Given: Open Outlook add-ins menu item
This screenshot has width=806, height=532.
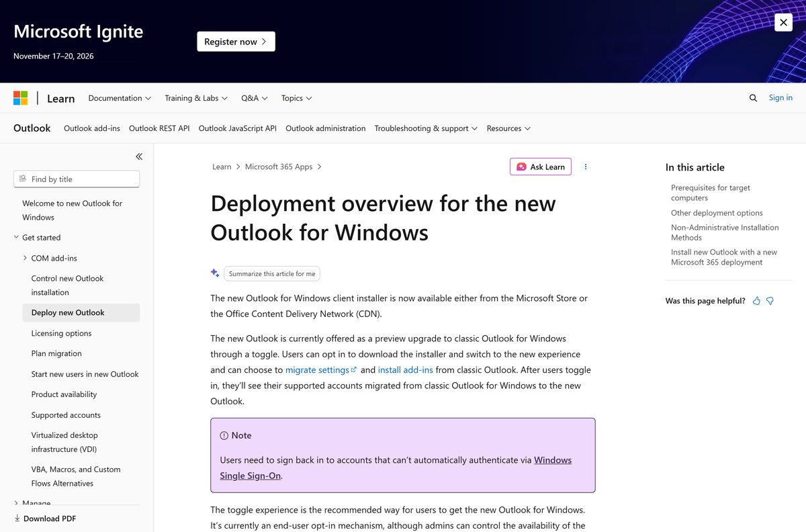Looking at the screenshot, I should click(92, 128).
